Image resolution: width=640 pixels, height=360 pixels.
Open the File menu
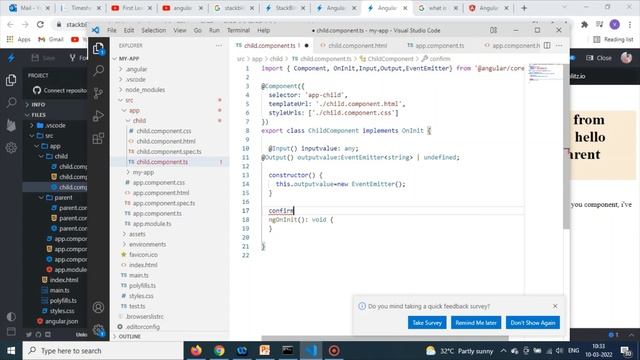pos(111,30)
